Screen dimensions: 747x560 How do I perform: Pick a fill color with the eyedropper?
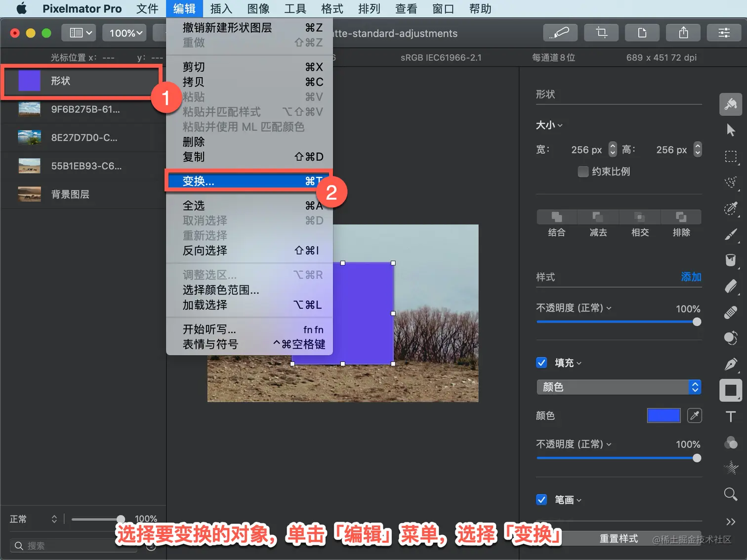point(694,416)
